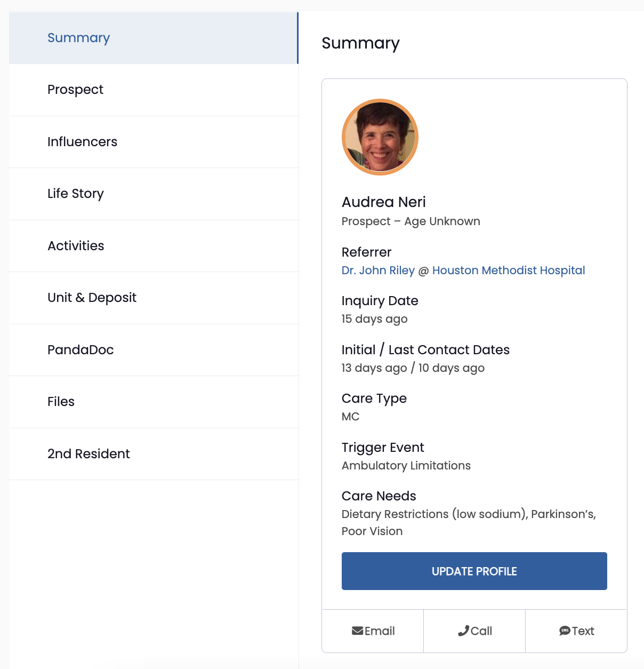Viewport: 644px width, 669px height.
Task: Open the Life Story tab
Action: click(x=154, y=194)
